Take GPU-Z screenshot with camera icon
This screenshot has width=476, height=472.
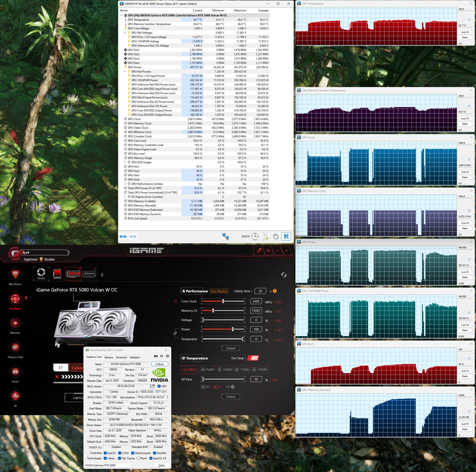(156, 356)
